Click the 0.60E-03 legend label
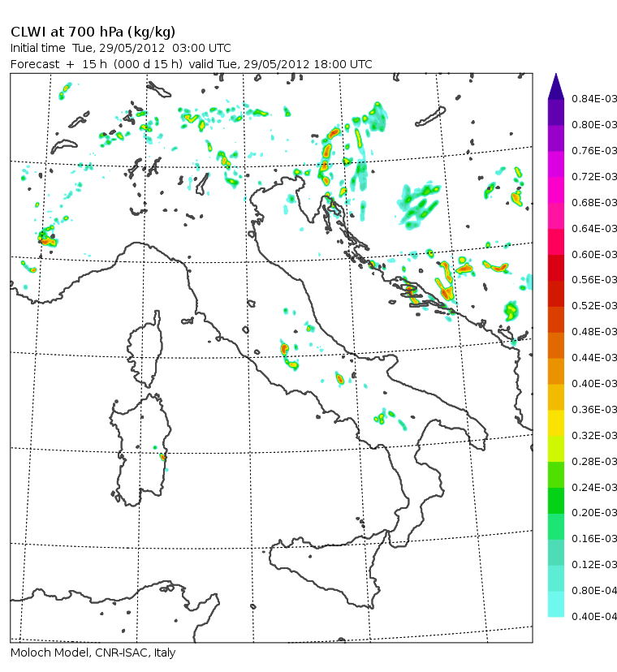This screenshot has width=617, height=672. [594, 254]
